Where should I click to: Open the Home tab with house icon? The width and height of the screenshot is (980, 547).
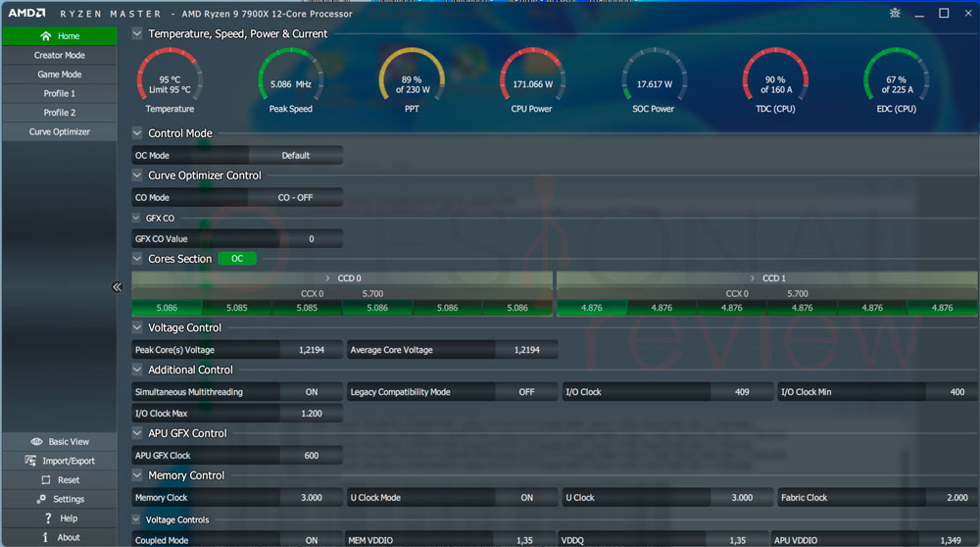60,36
